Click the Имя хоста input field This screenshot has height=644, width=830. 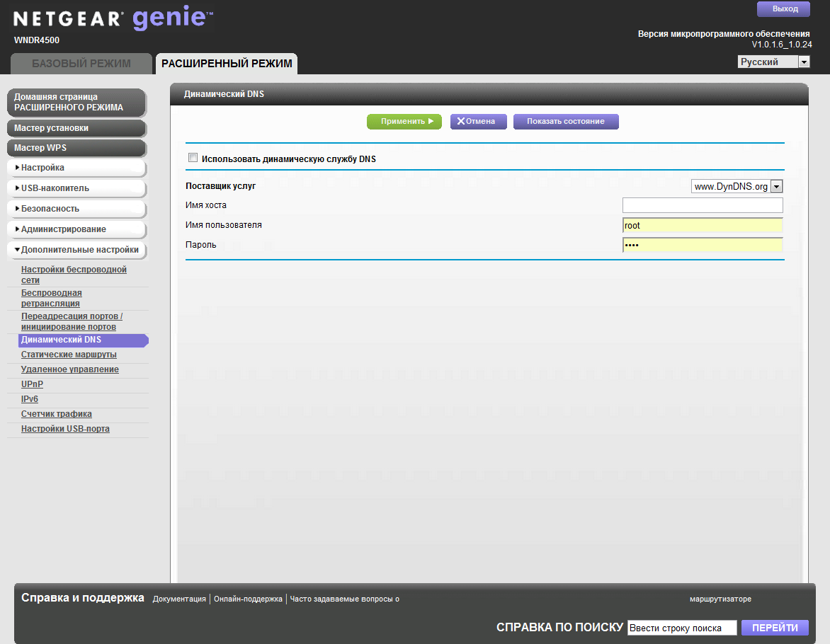(x=703, y=205)
